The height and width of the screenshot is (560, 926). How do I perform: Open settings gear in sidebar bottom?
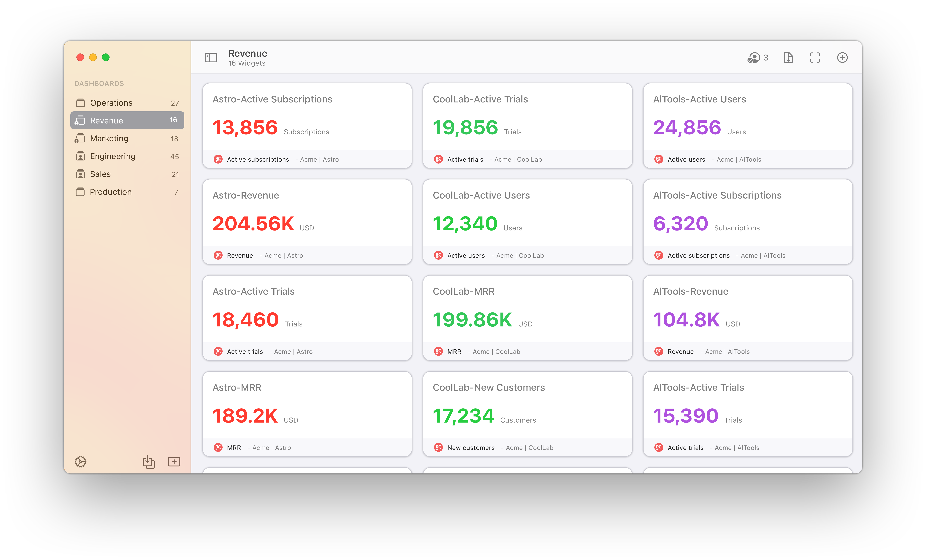[x=80, y=461]
